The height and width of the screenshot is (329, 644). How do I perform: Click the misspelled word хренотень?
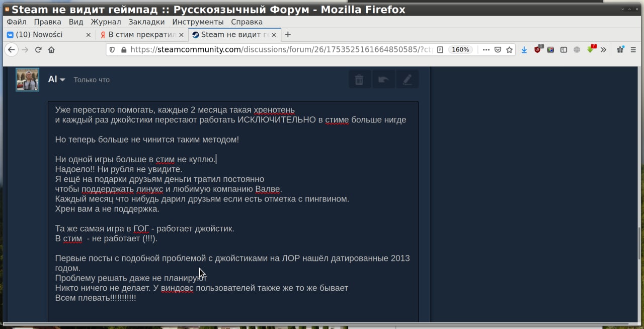click(x=274, y=110)
